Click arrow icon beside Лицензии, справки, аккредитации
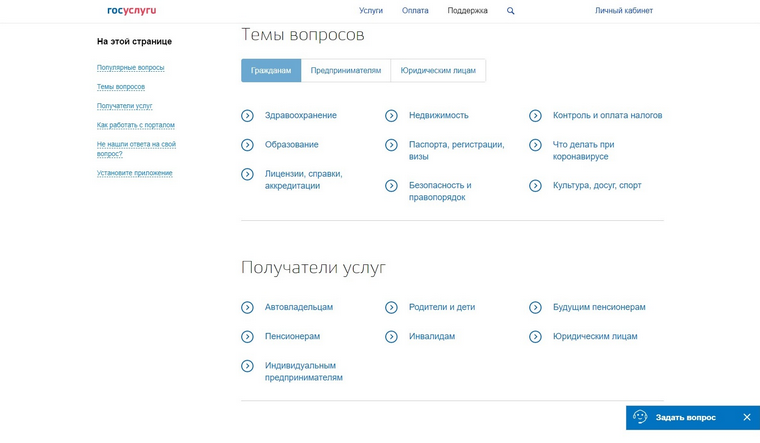 click(247, 174)
